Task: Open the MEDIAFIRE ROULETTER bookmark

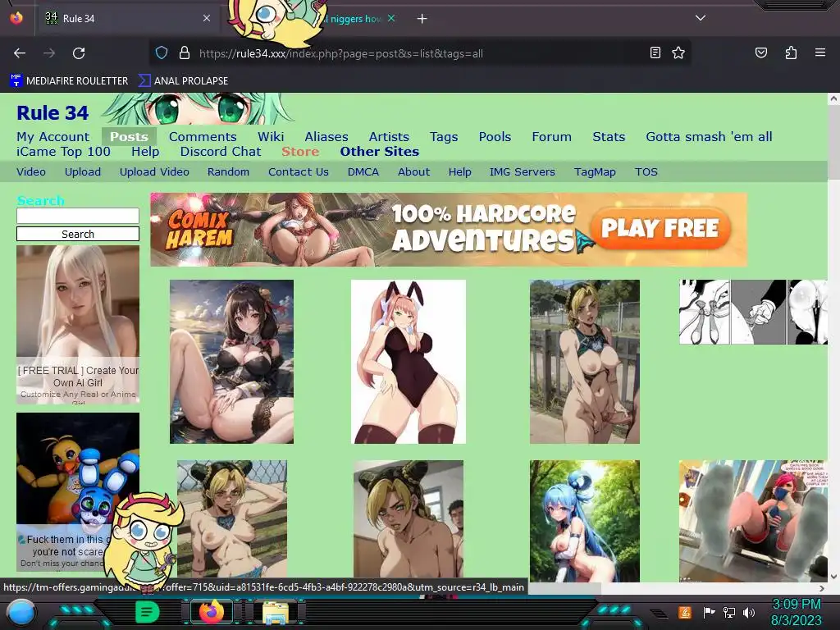Action: tap(69, 81)
